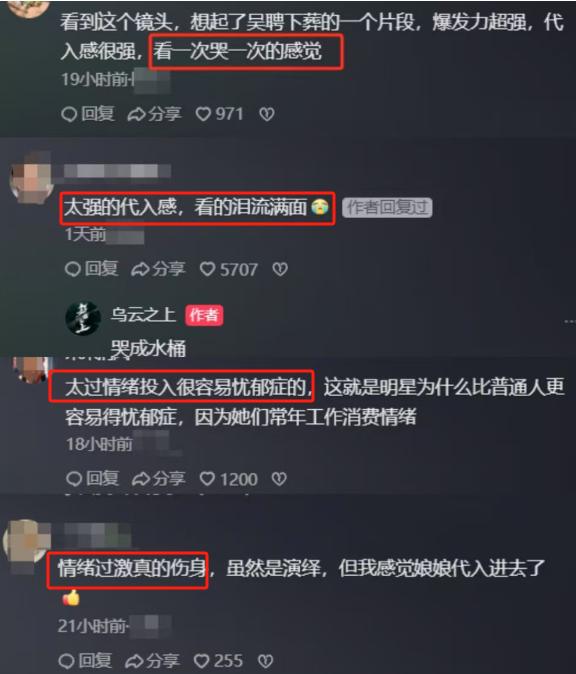The width and height of the screenshot is (576, 674).
Task: Share the 19小时前 comment
Action: click(x=155, y=114)
